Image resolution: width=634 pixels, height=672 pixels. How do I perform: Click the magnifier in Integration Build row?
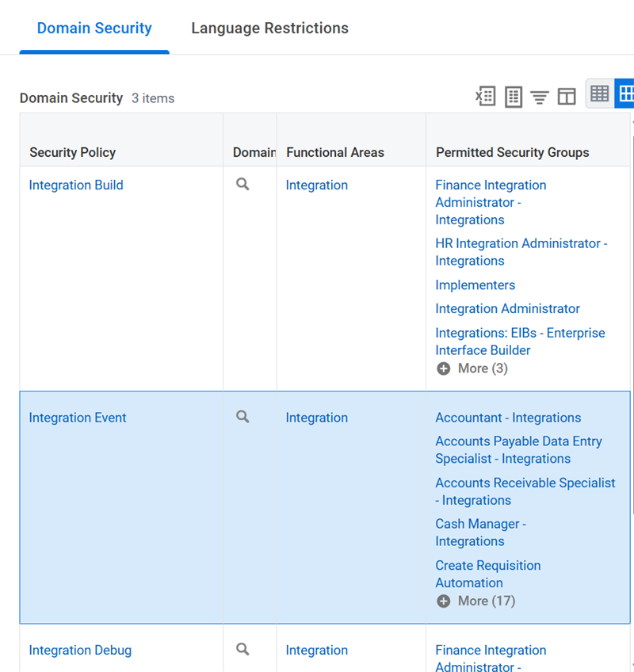[x=243, y=185]
